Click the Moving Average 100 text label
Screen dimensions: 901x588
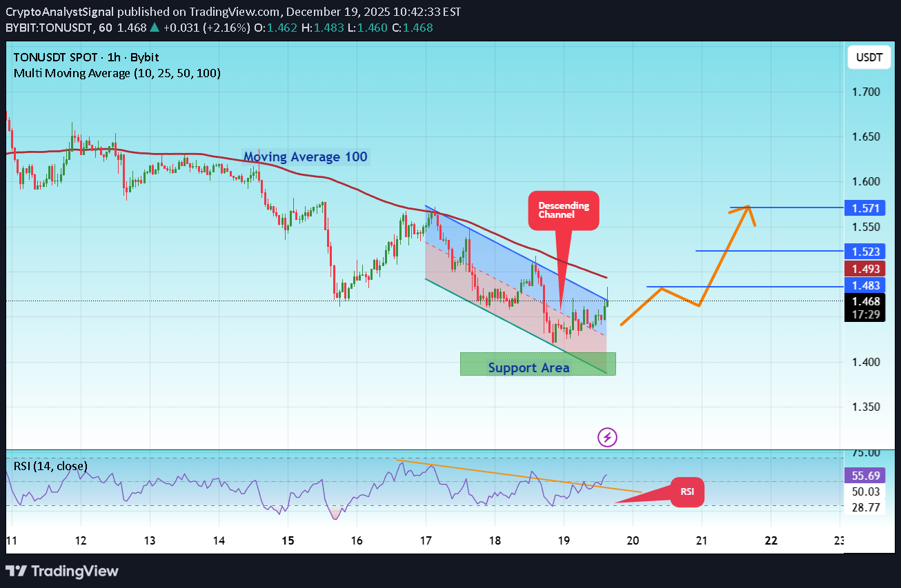pos(305,157)
